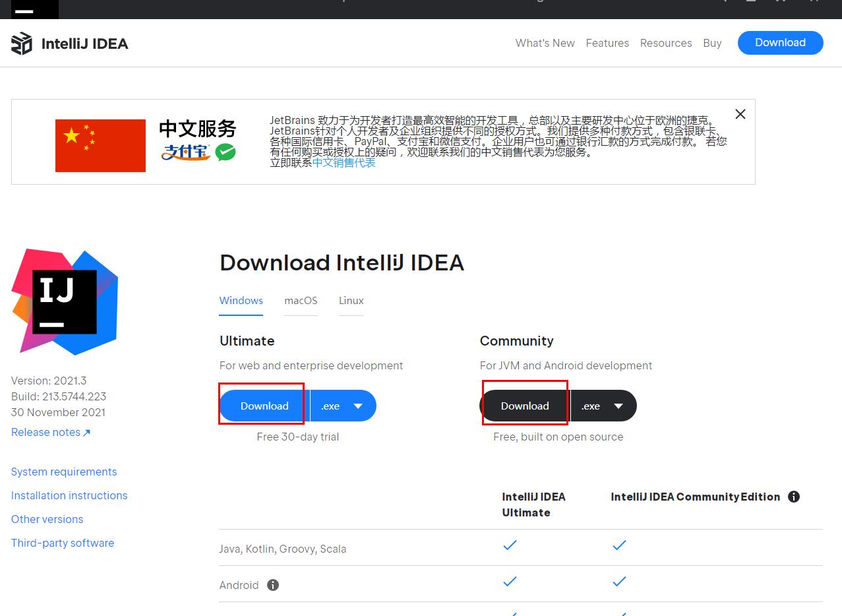Click Download under Community edition

(524, 406)
